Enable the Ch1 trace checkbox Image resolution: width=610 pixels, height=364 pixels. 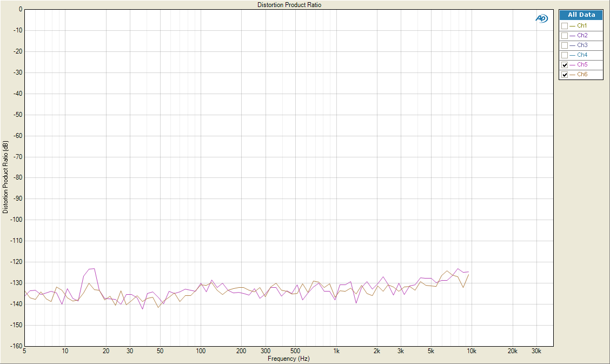(565, 26)
